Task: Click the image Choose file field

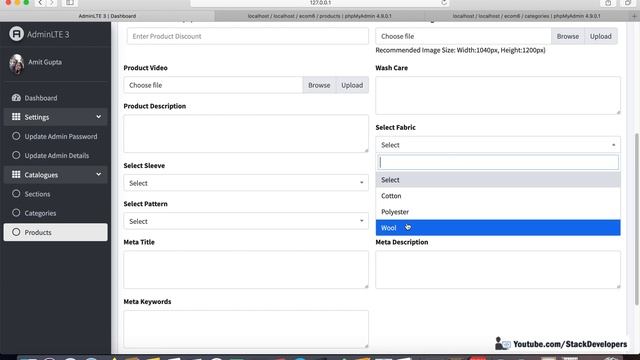Action: coord(463,36)
